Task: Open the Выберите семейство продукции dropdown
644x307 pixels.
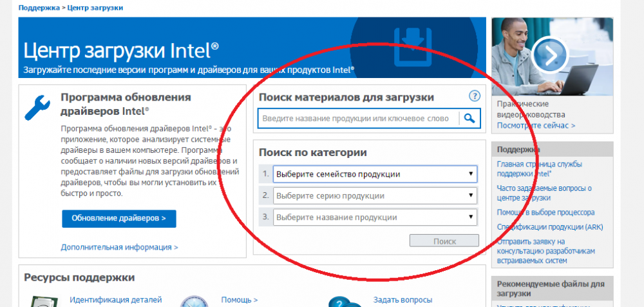Action: (x=375, y=174)
